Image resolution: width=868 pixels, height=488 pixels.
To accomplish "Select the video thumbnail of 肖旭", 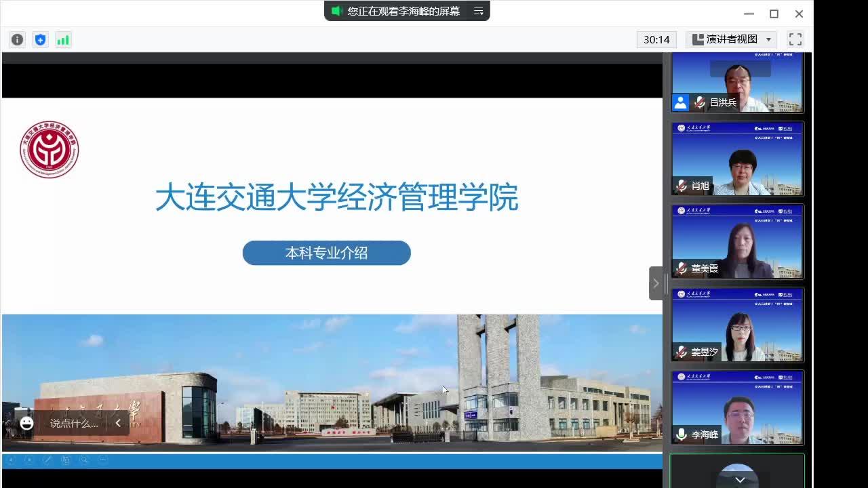I will [x=737, y=159].
